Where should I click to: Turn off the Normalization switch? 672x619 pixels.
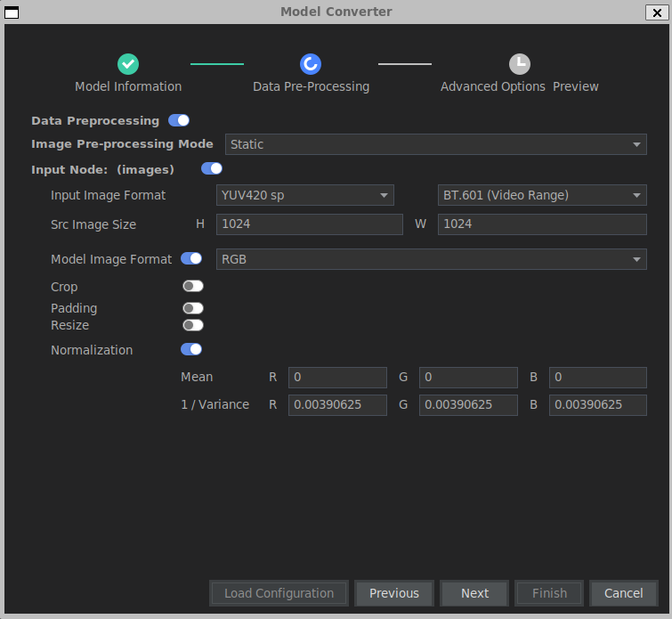(191, 349)
